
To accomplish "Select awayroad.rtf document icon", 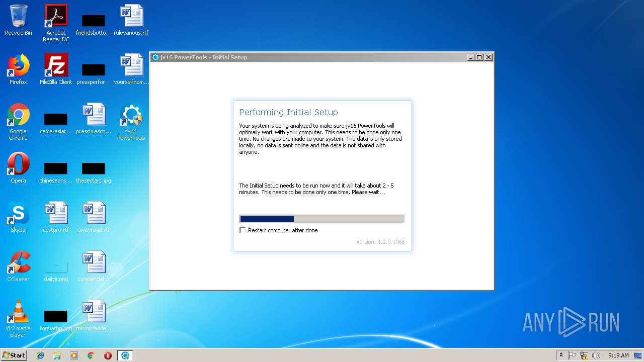I will [x=94, y=217].
